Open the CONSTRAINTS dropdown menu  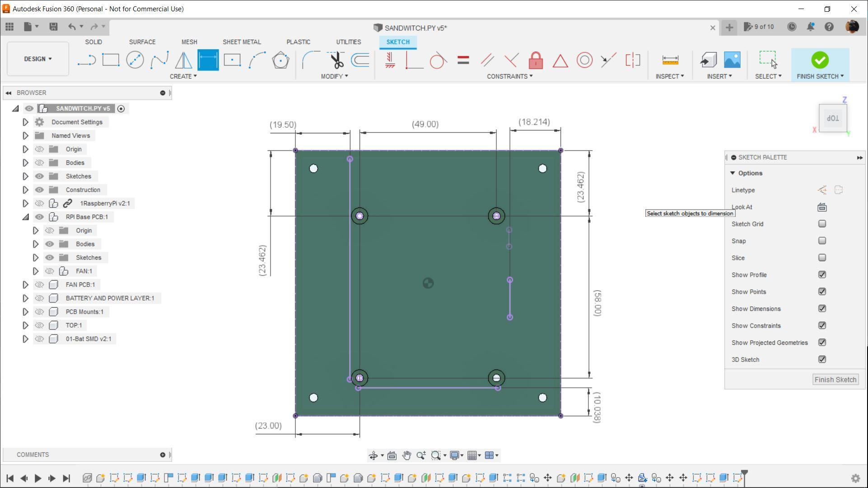pyautogui.click(x=509, y=76)
